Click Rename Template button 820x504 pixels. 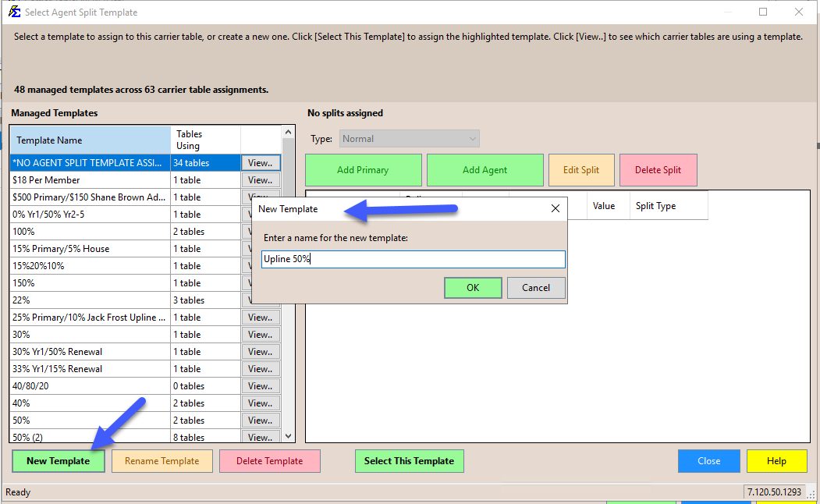tap(162, 461)
